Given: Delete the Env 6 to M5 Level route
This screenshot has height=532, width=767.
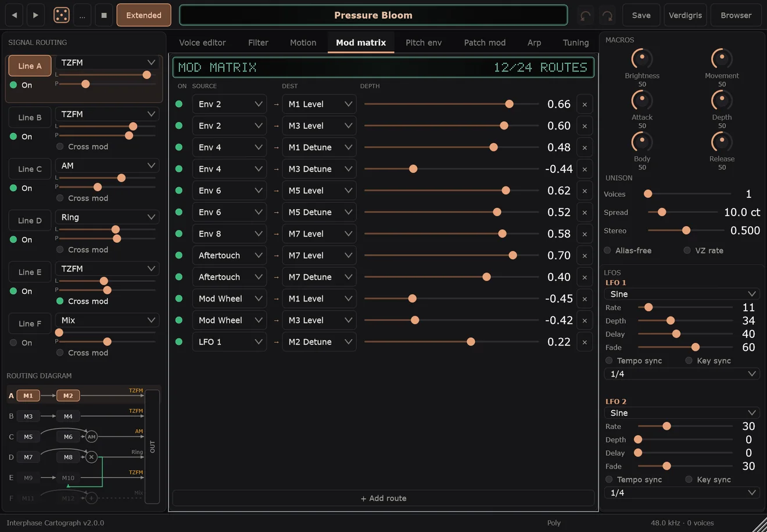Looking at the screenshot, I should pyautogui.click(x=585, y=191).
